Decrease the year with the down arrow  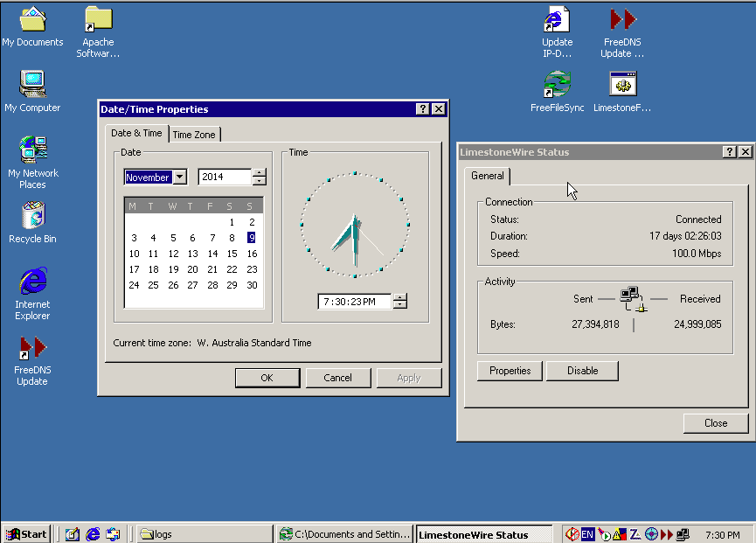pos(260,181)
